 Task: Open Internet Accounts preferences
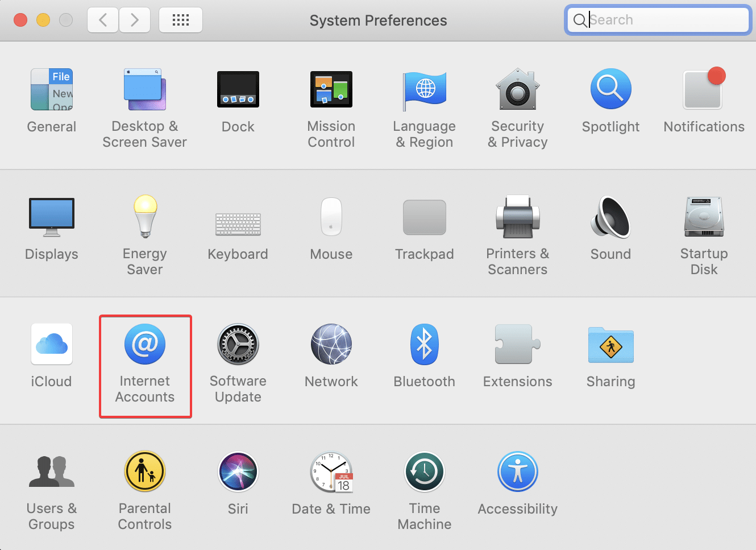coord(145,355)
